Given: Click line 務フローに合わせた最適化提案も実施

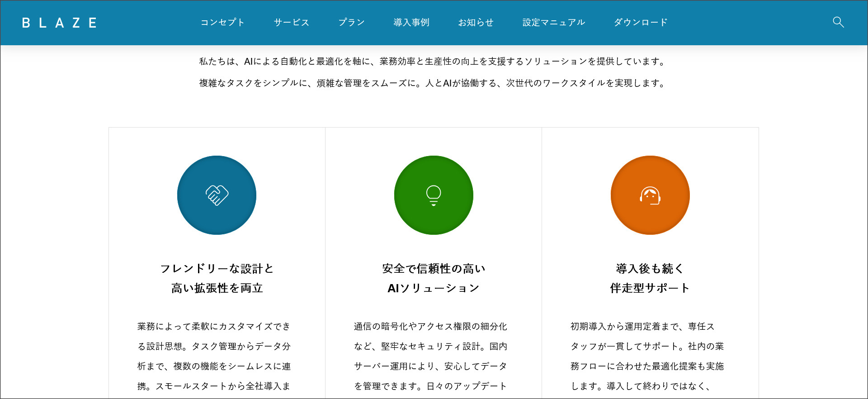Looking at the screenshot, I should pyautogui.click(x=647, y=366).
